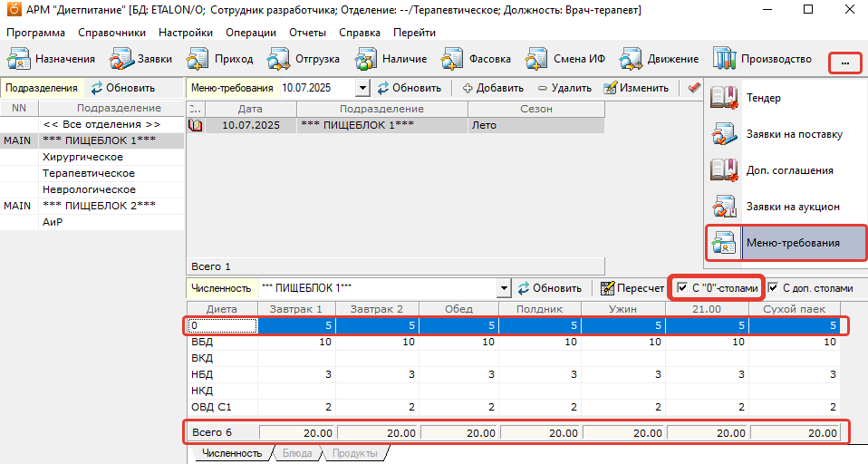Open the Наличие toolbar icon
The image size is (868, 464).
[x=366, y=59]
